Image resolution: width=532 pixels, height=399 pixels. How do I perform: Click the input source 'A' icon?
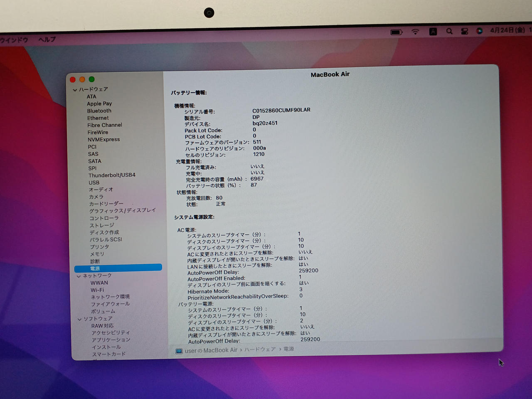click(433, 32)
